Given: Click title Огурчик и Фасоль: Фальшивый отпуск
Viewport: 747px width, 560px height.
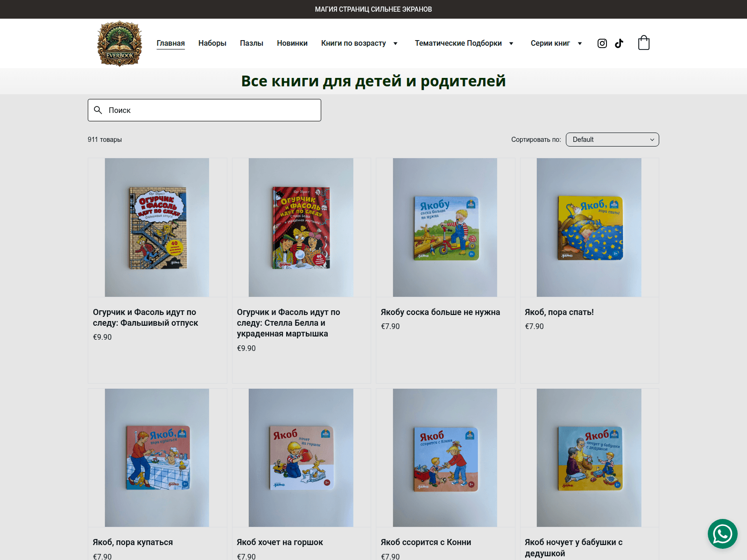Looking at the screenshot, I should (145, 317).
